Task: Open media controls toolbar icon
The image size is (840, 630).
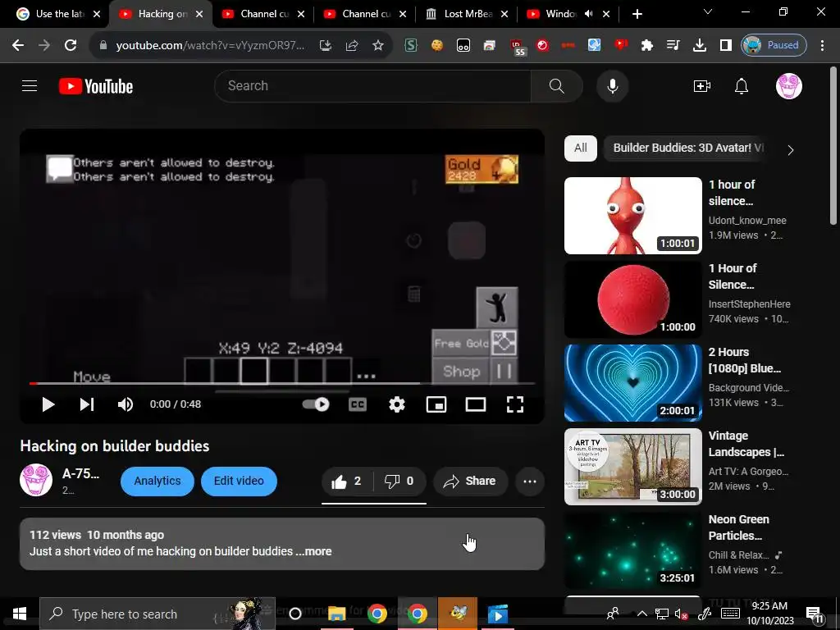Action: [673, 45]
